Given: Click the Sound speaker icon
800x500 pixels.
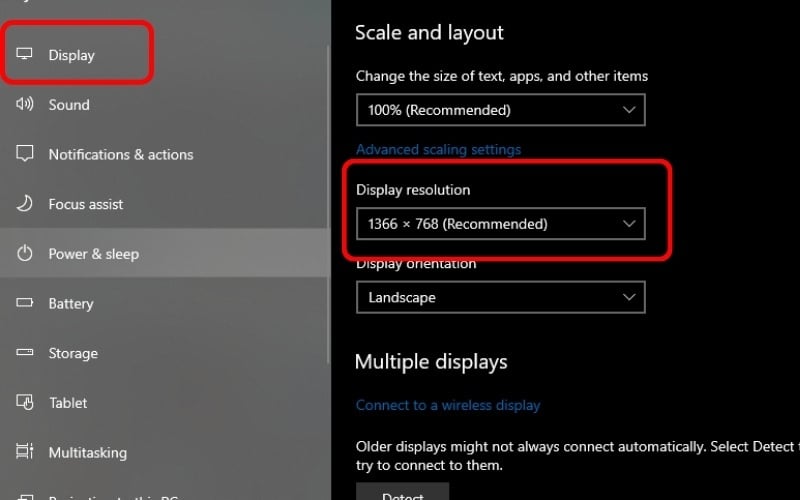Looking at the screenshot, I should click(25, 105).
